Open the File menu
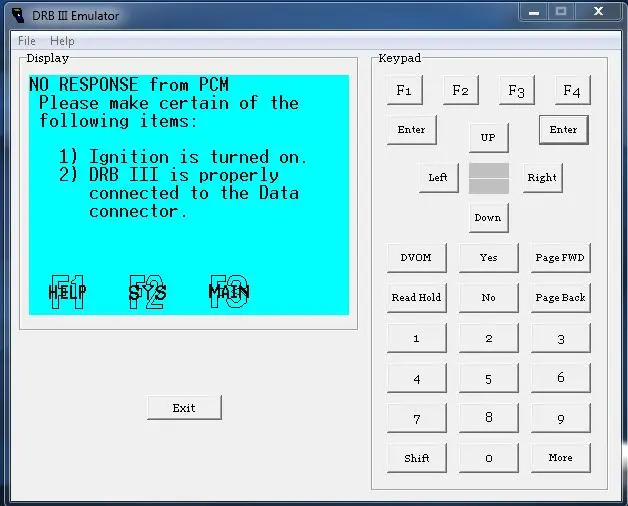This screenshot has height=506, width=628. (26, 41)
